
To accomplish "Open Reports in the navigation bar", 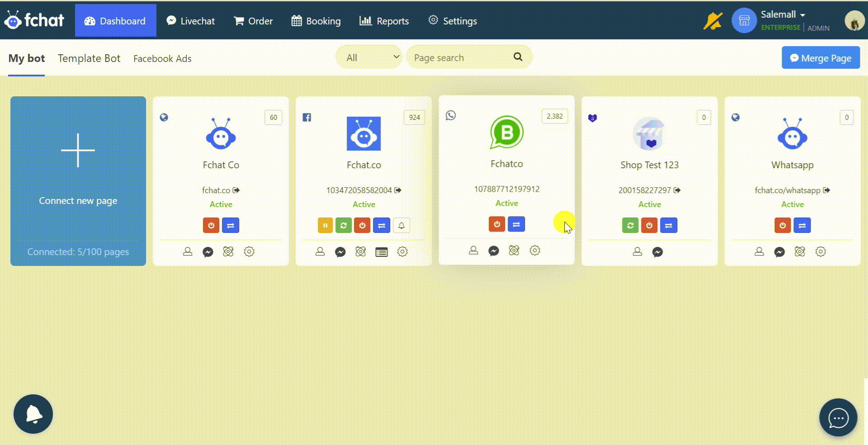I will [384, 21].
